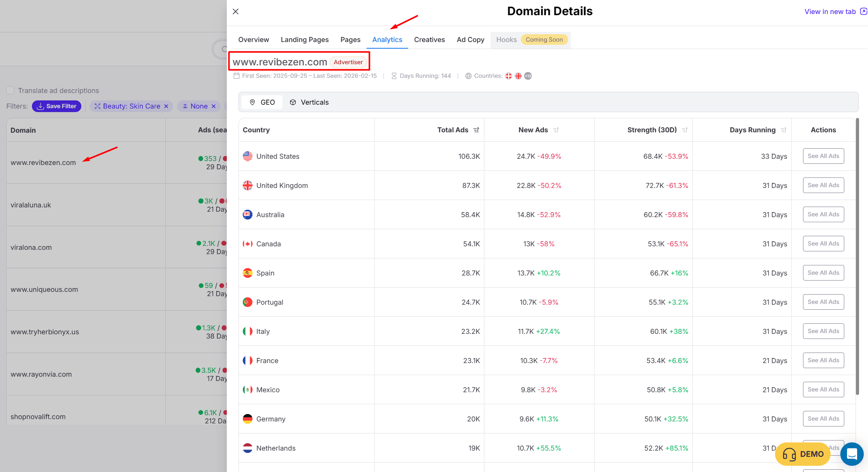868x472 pixels.
Task: Open the DEMO headset button
Action: pos(803,454)
